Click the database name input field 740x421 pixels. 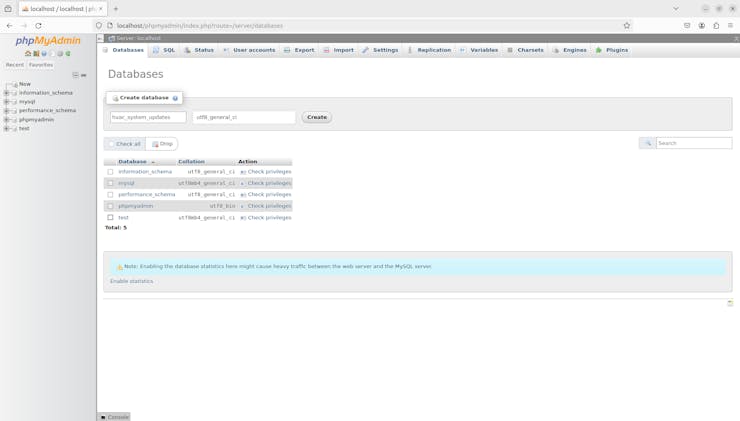click(148, 117)
